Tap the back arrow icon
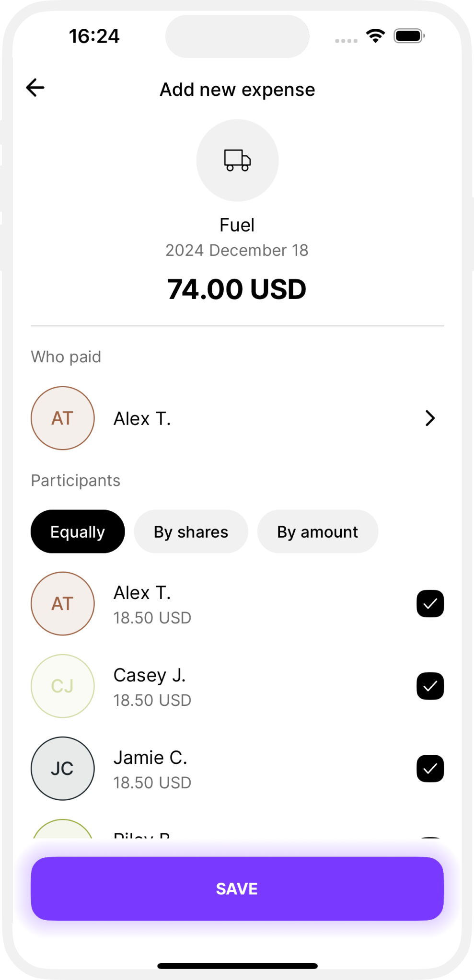The height and width of the screenshot is (980, 474). coord(35,88)
